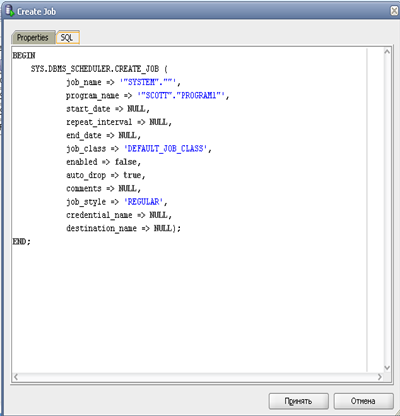
Task: Click the '"SYSTEM".""' job name value
Action: click(x=148, y=82)
